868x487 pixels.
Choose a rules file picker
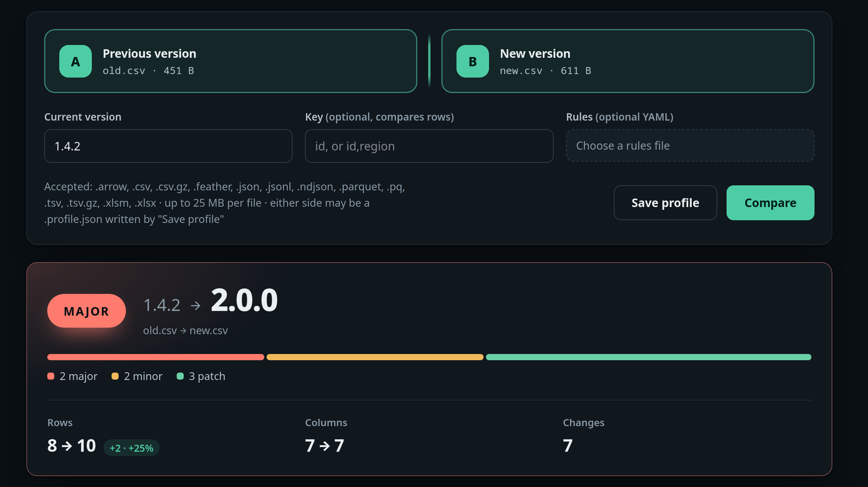[x=690, y=145]
